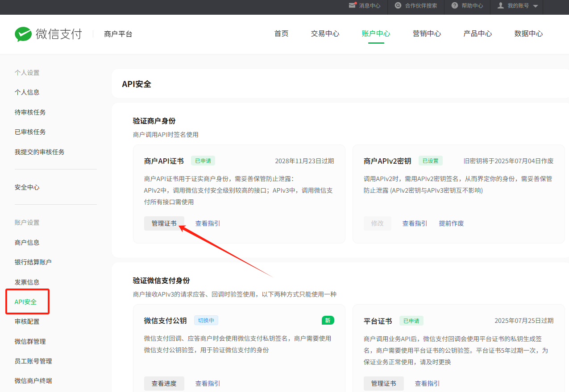Click 管理证书 under 商户API证书
Viewport: 569px width, 392px height.
click(x=164, y=223)
